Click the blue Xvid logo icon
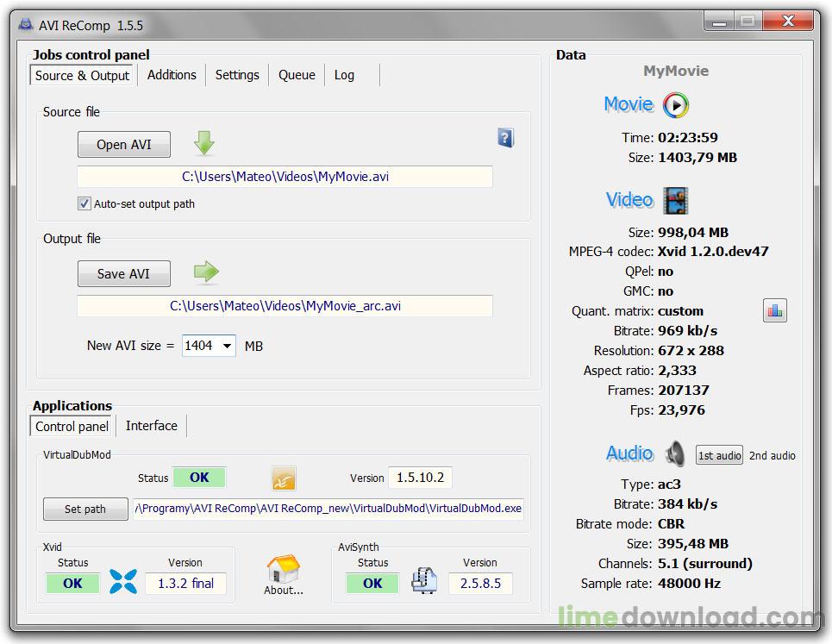 [x=123, y=581]
